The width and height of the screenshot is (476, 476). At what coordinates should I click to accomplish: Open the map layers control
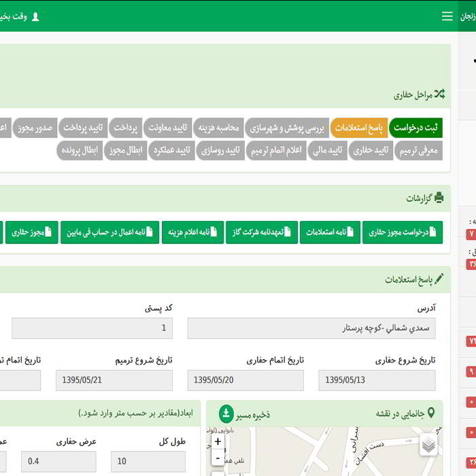point(428,445)
